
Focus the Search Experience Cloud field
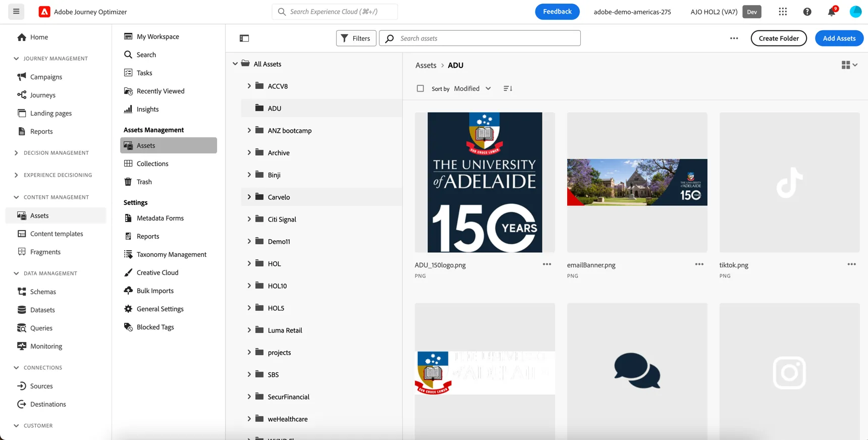click(335, 12)
